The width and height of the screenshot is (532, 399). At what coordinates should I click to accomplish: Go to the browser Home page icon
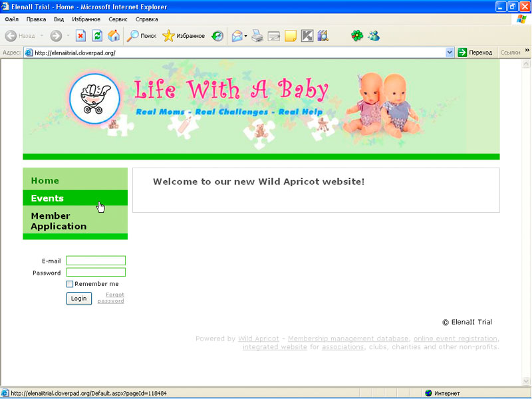[114, 36]
